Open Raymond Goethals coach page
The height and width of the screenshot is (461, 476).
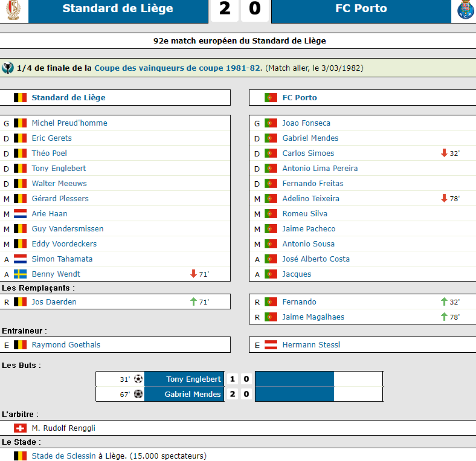point(66,345)
